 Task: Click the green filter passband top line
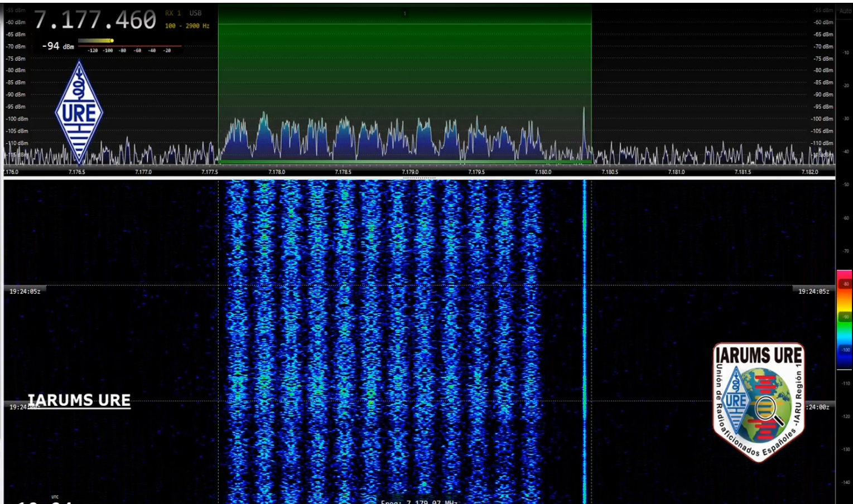coord(404,24)
